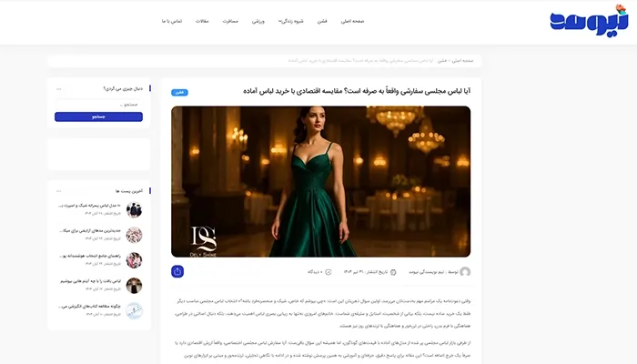Click the author avatar icon beside the byline
The image size is (637, 364).
(465, 272)
